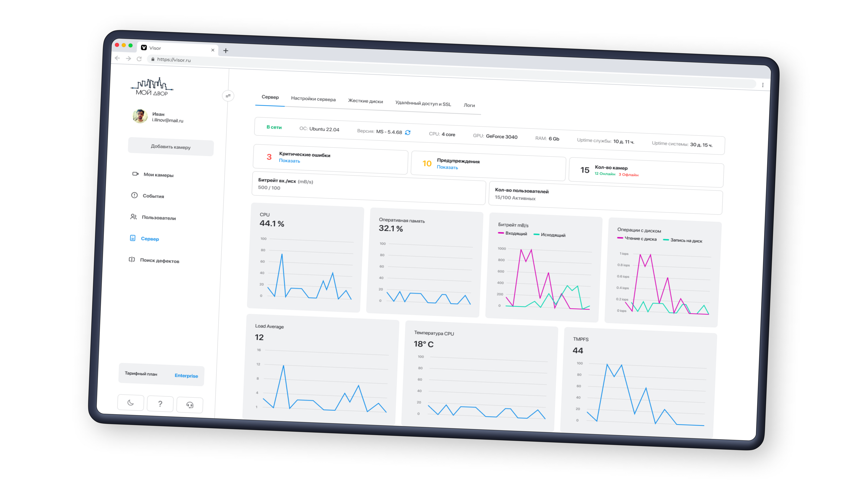Screen dimensions: 868x488
Task: Click the Сервер sidebar icon
Action: coord(133,238)
